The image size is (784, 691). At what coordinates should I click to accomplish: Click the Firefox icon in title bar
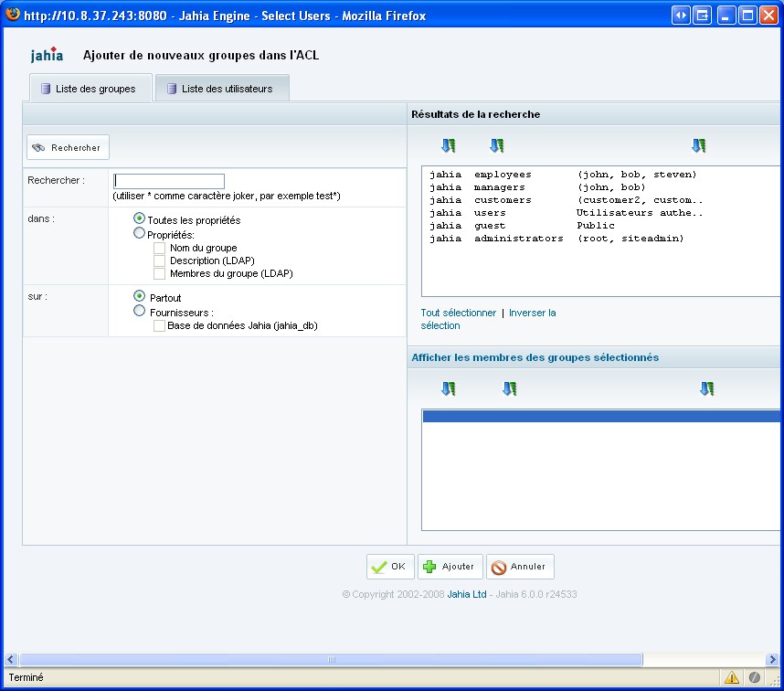click(x=12, y=14)
